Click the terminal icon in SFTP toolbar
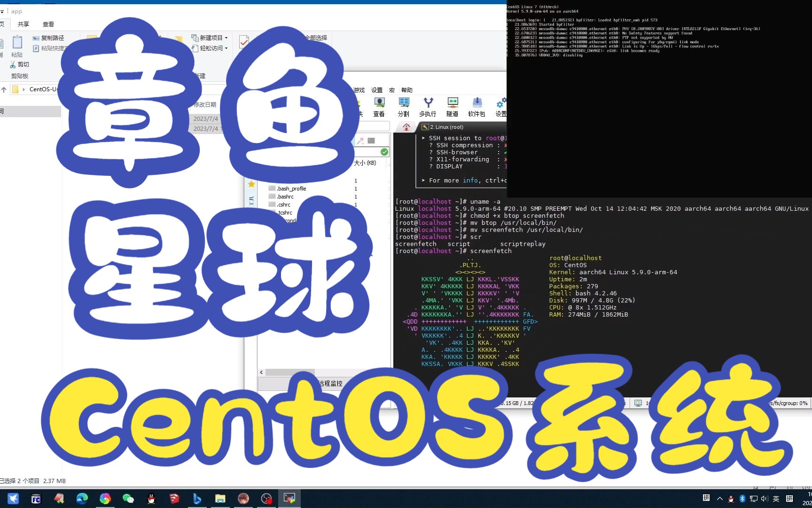Image resolution: width=812 pixels, height=508 pixels. [x=371, y=141]
